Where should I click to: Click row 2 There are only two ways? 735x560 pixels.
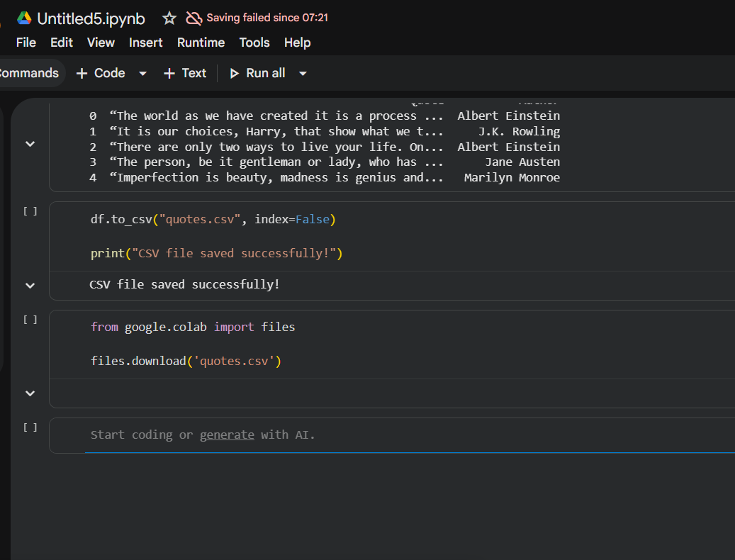(325, 147)
